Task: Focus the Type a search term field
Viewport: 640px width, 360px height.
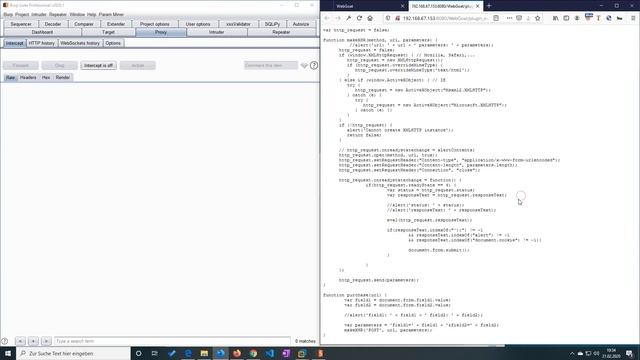Action: [172, 341]
